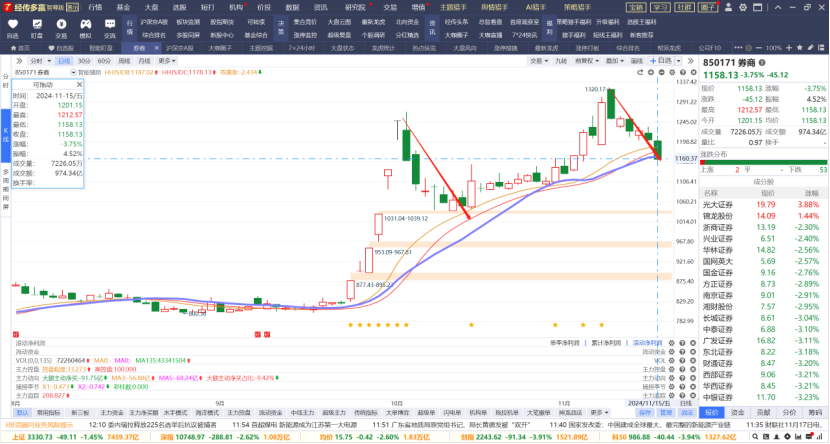Screen dimensions: 830x444
Task: Switch to the 资金 tab in right panel
Action: (737, 412)
